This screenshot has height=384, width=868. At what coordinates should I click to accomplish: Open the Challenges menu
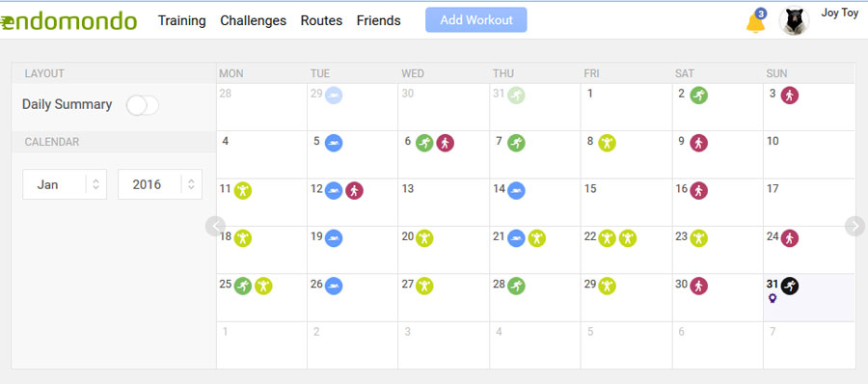[253, 20]
